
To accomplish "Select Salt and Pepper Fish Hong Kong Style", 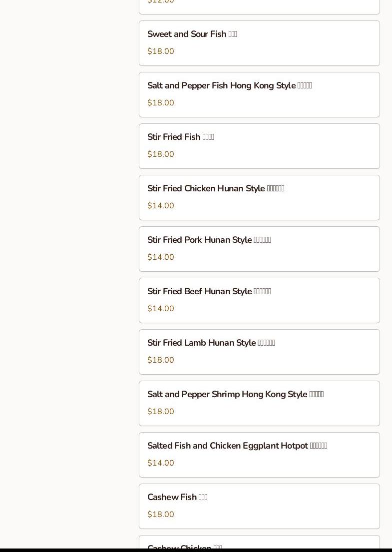I will coord(229,86).
